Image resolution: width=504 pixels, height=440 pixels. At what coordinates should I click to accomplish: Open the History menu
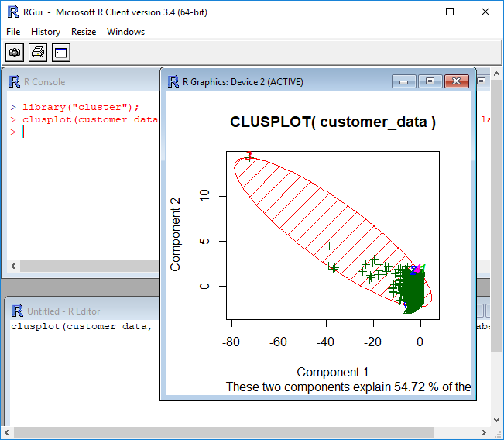click(46, 32)
